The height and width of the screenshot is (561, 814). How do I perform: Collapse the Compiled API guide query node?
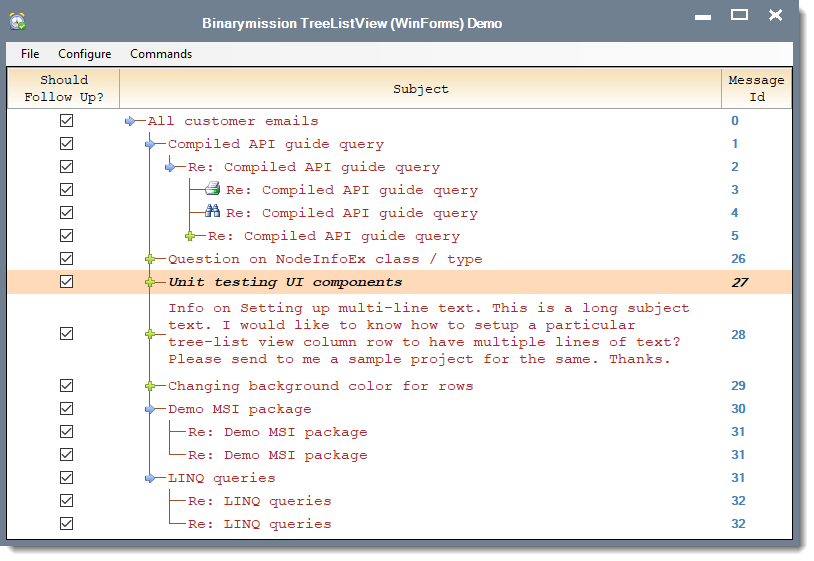pyautogui.click(x=150, y=144)
